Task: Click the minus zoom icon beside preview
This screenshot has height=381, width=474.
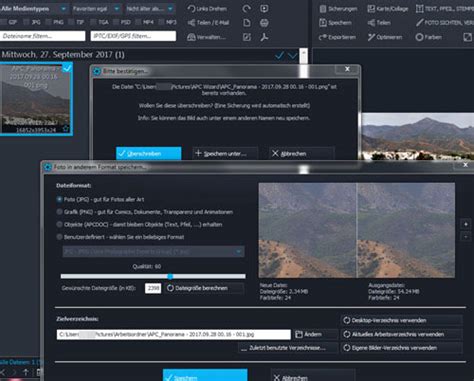Action: 466,237
